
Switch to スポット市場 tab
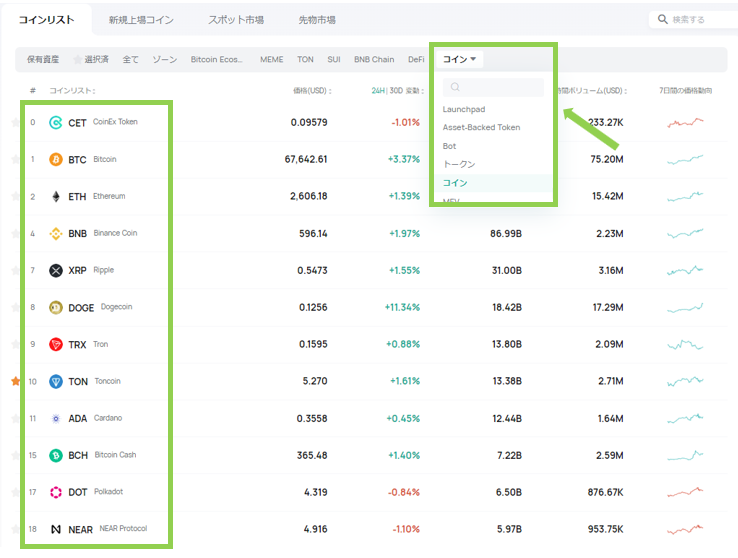click(236, 20)
